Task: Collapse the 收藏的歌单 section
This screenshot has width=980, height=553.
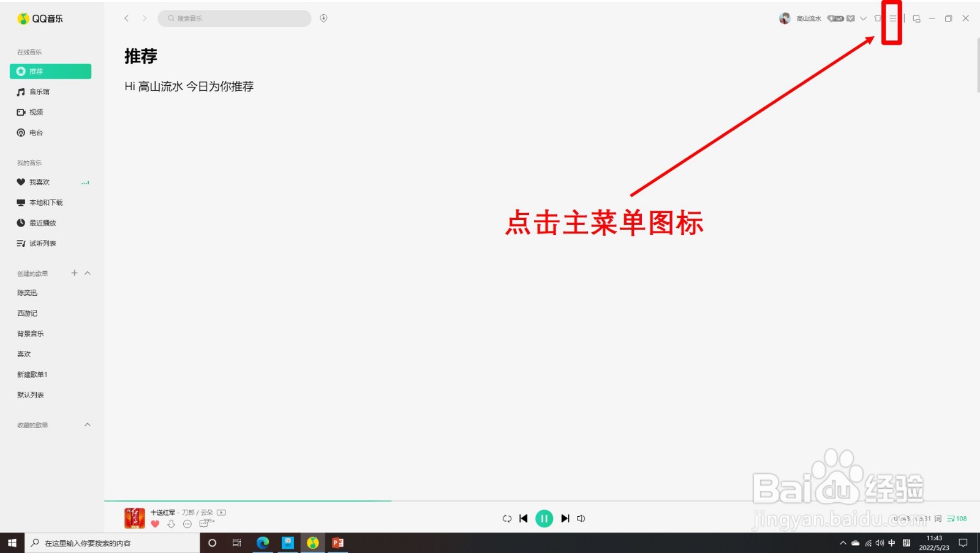Action: click(88, 424)
